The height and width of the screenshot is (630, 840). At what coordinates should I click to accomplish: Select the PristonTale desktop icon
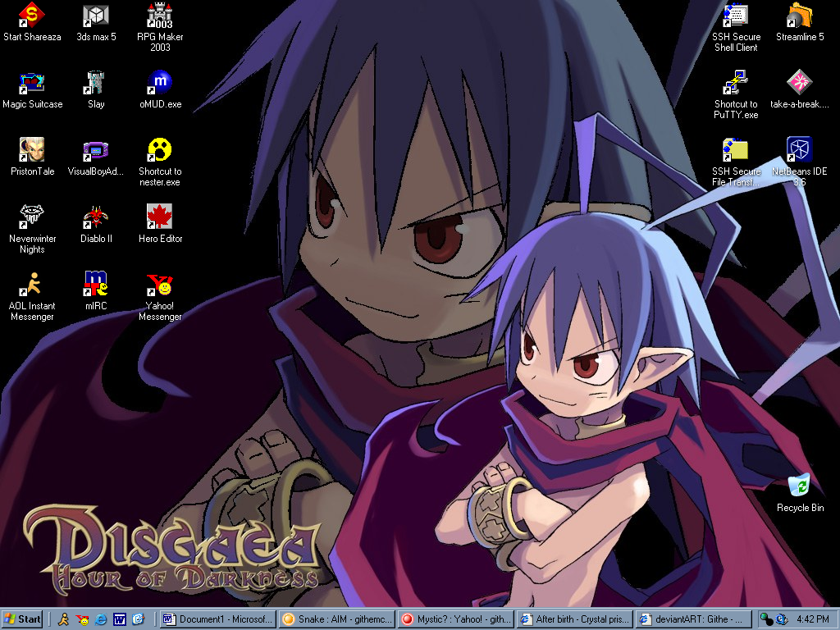(x=32, y=150)
